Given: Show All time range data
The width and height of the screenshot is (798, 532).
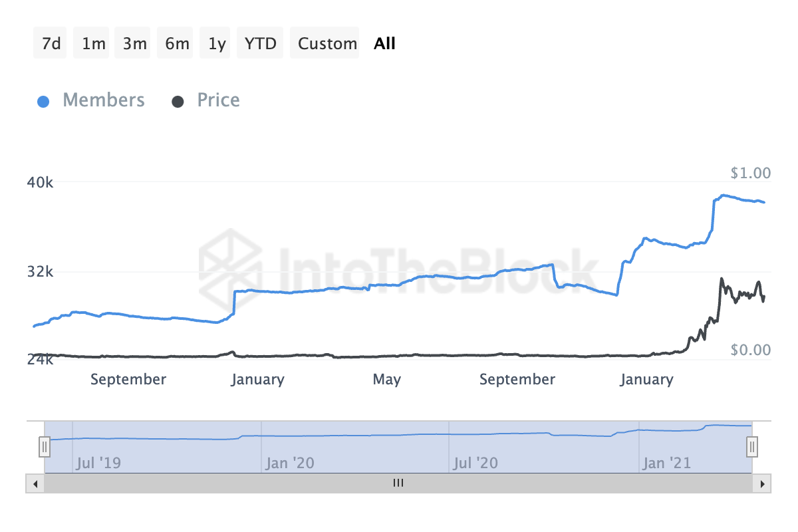Looking at the screenshot, I should pyautogui.click(x=384, y=44).
